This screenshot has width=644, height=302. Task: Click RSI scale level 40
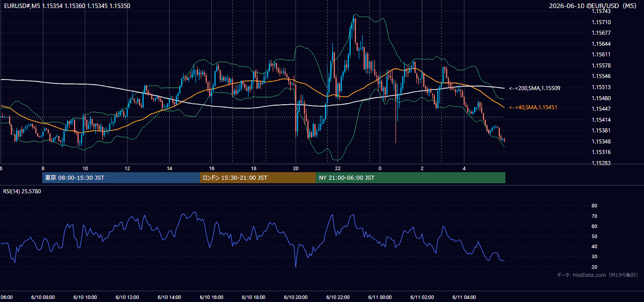click(594, 246)
